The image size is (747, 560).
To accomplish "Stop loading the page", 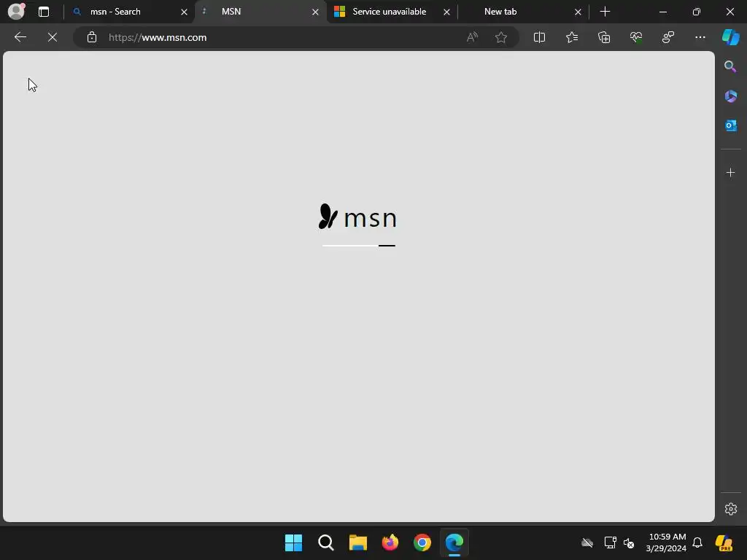I will 53,37.
